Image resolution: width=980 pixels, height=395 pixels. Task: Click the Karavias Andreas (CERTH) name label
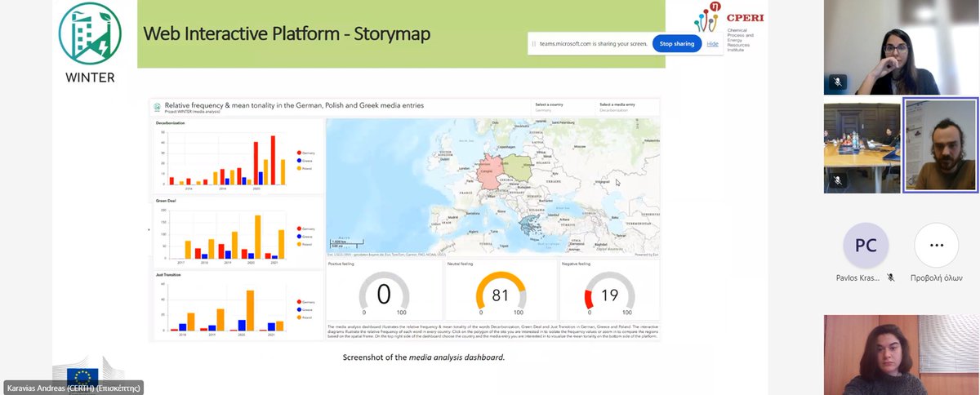pyautogui.click(x=72, y=388)
